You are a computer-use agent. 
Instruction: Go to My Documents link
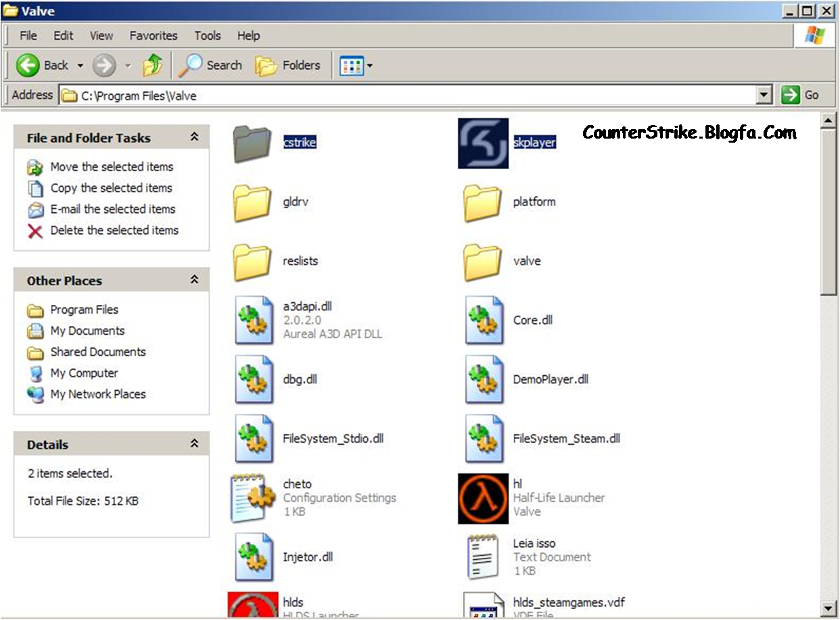click(x=87, y=331)
